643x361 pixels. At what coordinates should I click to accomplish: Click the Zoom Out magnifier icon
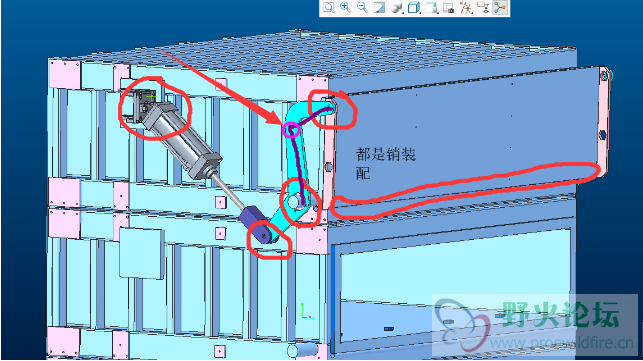(363, 7)
